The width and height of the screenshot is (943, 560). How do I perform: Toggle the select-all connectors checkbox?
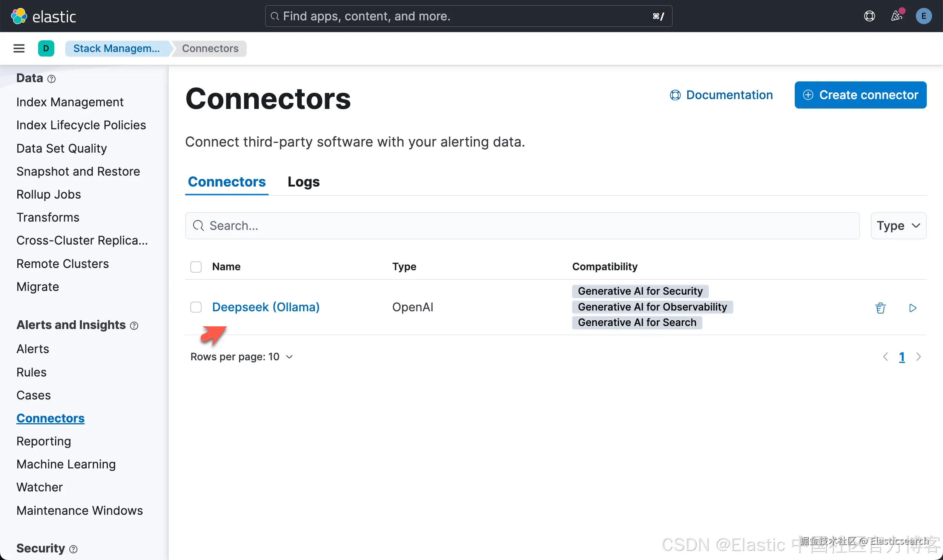pyautogui.click(x=196, y=267)
